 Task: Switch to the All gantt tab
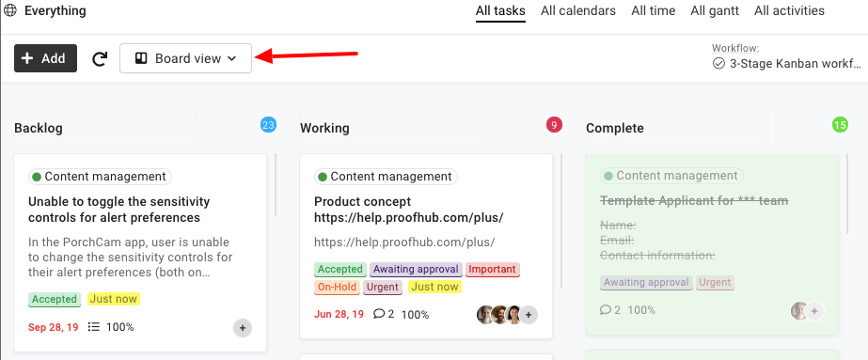tap(715, 11)
